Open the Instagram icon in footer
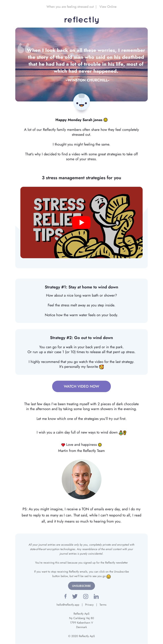 coord(86,596)
